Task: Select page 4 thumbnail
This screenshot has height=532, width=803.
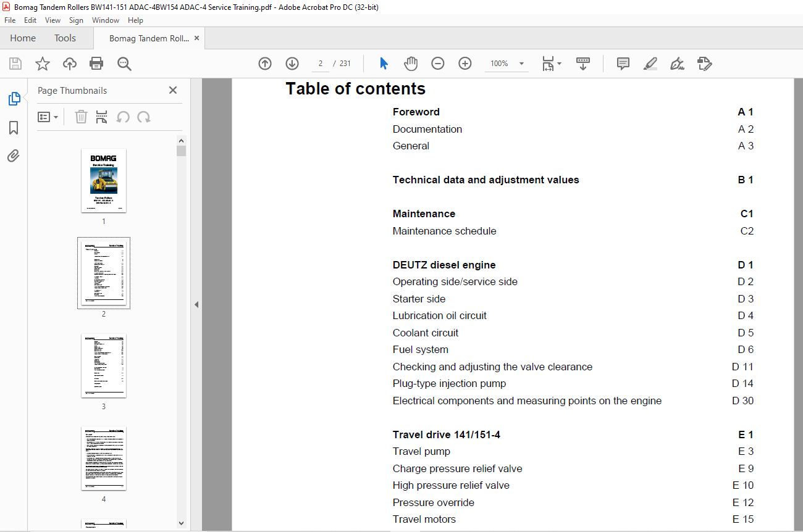Action: click(x=104, y=458)
